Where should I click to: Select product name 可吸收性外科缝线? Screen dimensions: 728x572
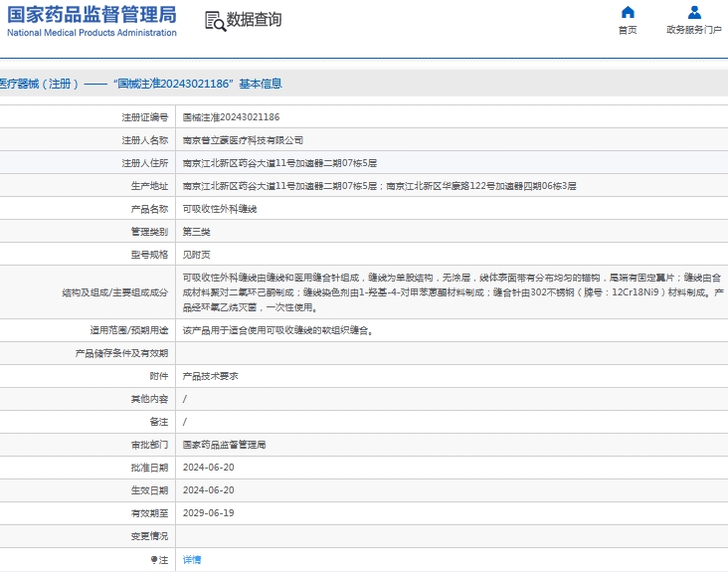pyautogui.click(x=220, y=209)
